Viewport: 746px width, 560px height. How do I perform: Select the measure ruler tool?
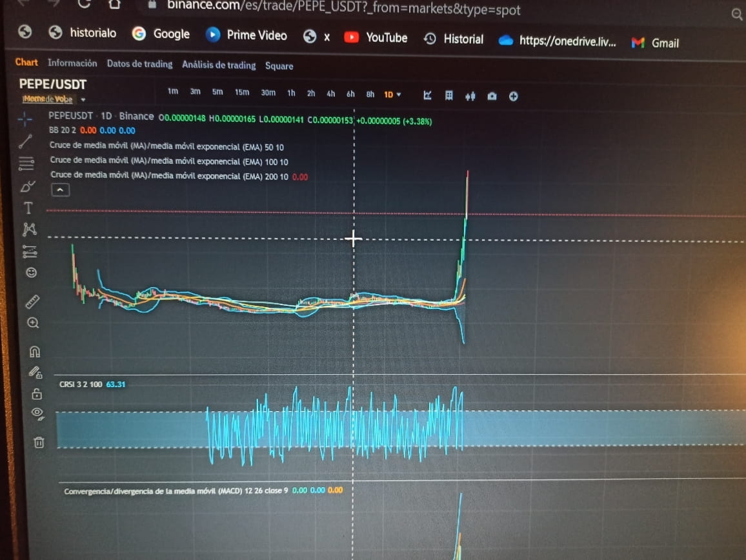[x=31, y=301]
